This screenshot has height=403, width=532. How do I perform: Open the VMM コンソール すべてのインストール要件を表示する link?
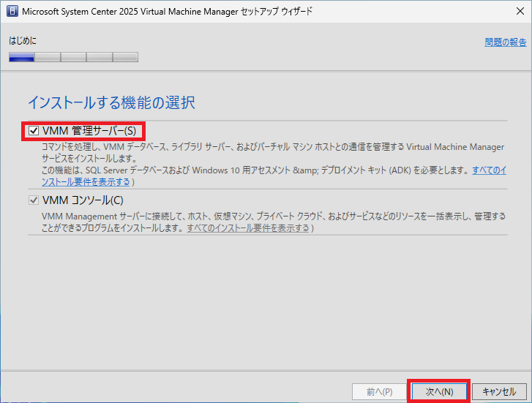pos(248,227)
